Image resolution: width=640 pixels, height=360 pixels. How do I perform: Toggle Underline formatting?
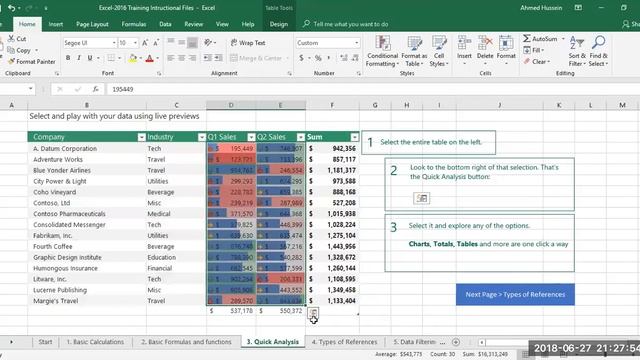(90, 58)
